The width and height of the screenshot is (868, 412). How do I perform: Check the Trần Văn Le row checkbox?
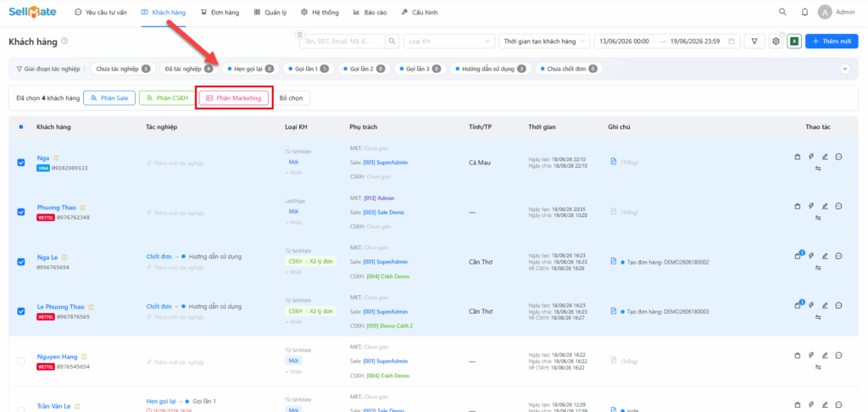pyautogui.click(x=21, y=409)
